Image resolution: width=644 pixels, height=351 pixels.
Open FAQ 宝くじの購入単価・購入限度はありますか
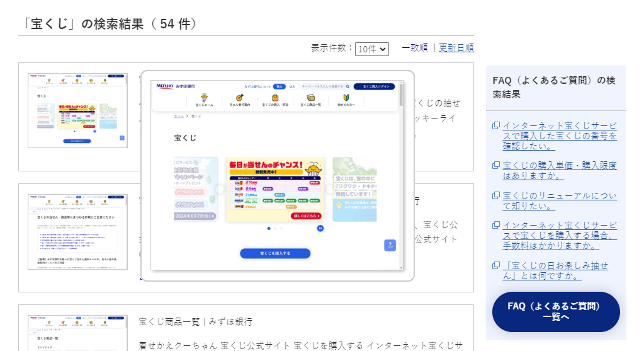(x=560, y=170)
